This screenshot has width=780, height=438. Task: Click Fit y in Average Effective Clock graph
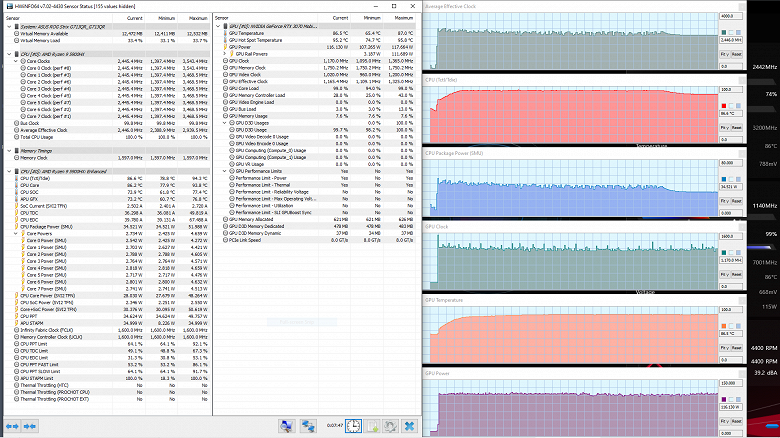pos(725,54)
